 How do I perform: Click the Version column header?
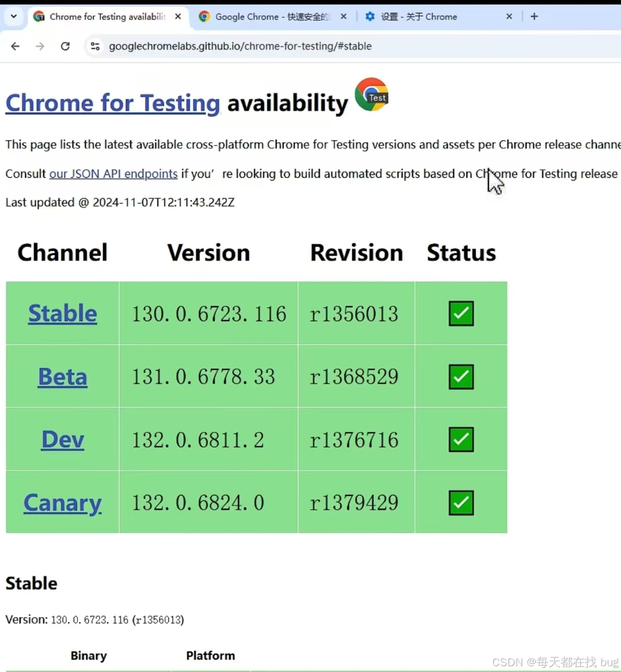[x=209, y=253]
